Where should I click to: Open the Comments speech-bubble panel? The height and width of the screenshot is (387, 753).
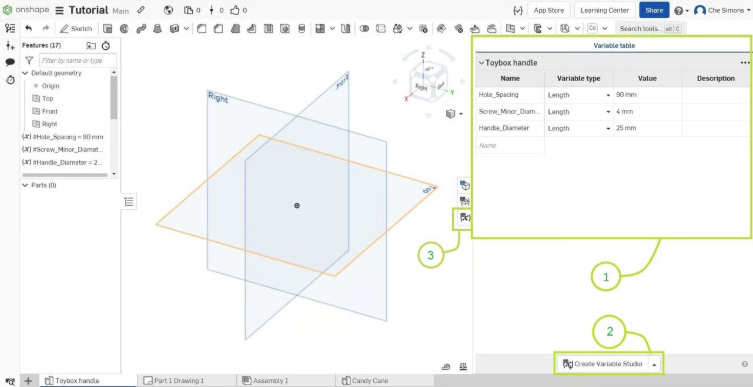[x=10, y=62]
